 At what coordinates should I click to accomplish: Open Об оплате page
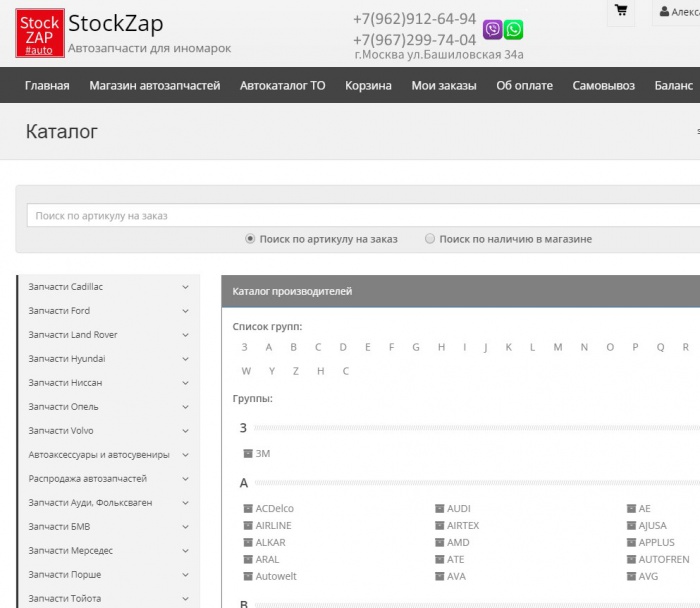click(525, 85)
